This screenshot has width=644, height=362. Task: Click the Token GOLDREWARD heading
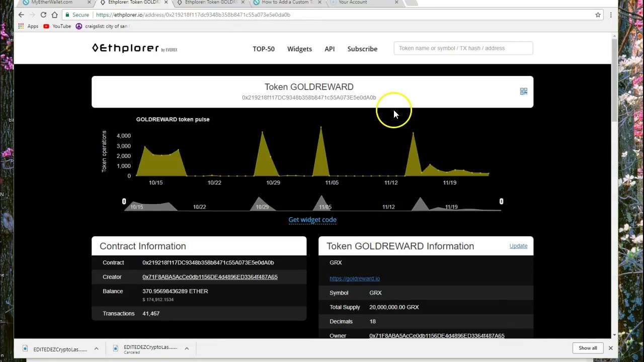[x=309, y=87]
